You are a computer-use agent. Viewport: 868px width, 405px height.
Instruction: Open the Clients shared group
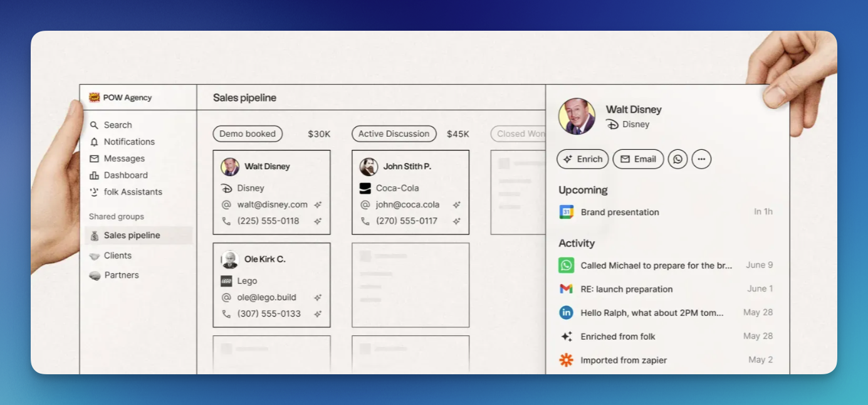point(118,256)
